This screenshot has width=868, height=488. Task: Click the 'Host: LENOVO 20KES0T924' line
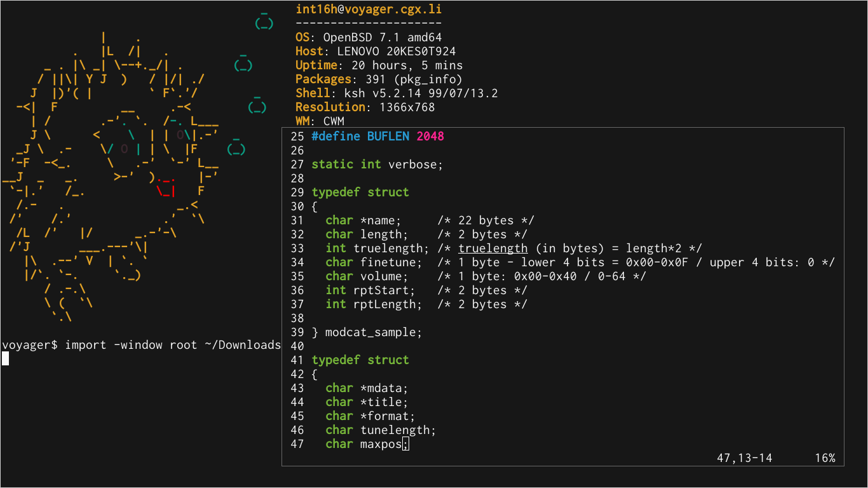(x=376, y=51)
